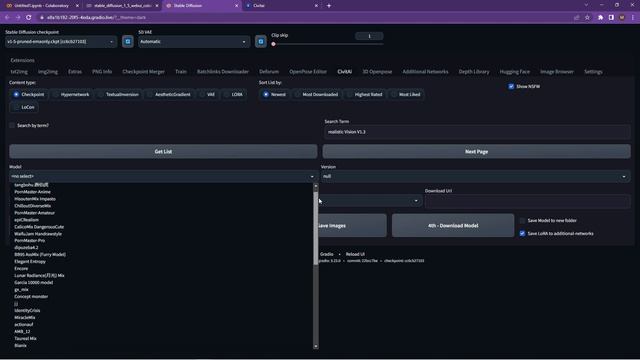This screenshot has height=360, width=640.
Task: Click the model list scroll-down arrow
Action: point(316,346)
